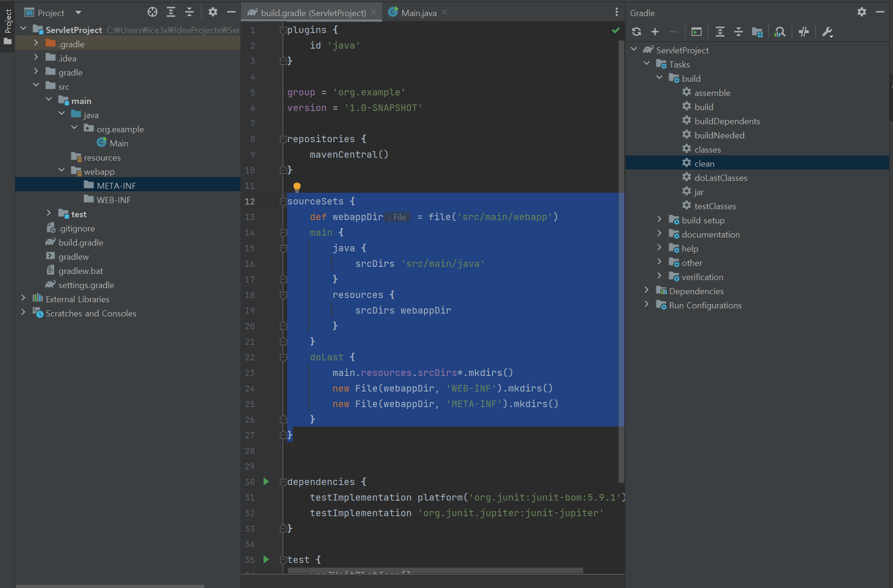The width and height of the screenshot is (893, 588).
Task: Expand the test folder
Action: point(49,213)
